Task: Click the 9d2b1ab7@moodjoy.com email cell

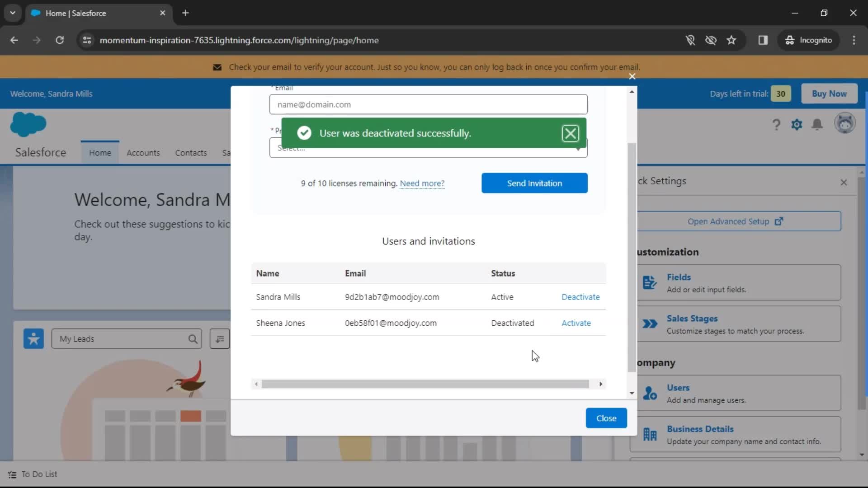Action: [392, 297]
